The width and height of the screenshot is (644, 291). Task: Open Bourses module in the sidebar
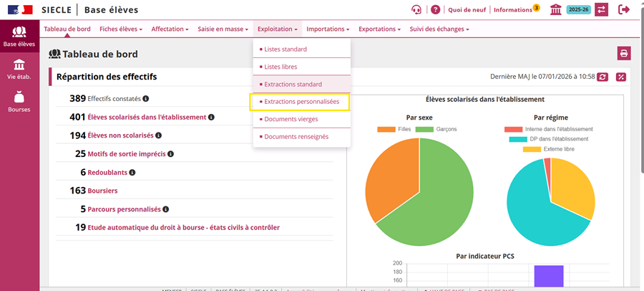(19, 102)
